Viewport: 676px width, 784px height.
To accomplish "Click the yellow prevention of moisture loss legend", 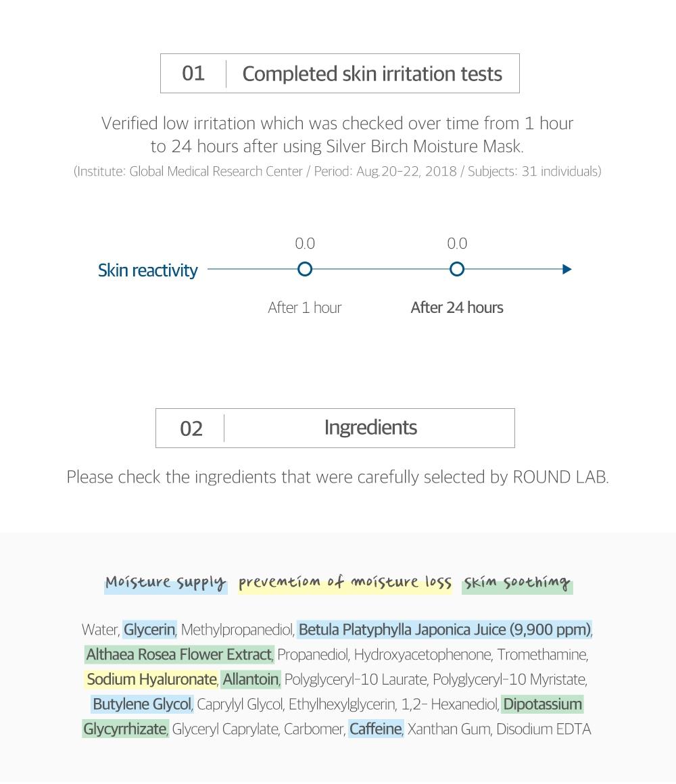I will 345,583.
